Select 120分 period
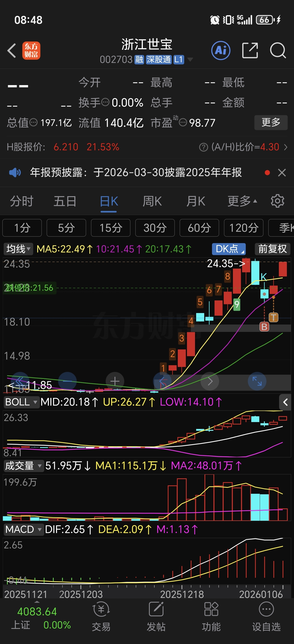The image size is (294, 644). coord(244,228)
